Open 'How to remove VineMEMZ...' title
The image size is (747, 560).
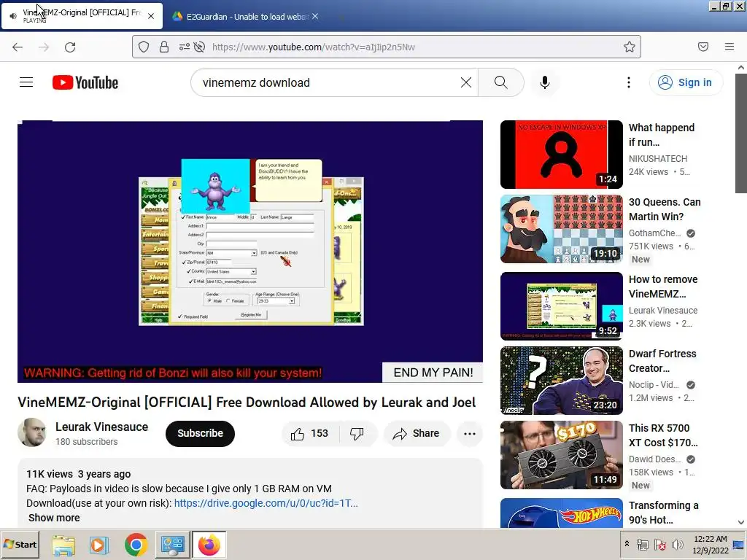pos(662,287)
